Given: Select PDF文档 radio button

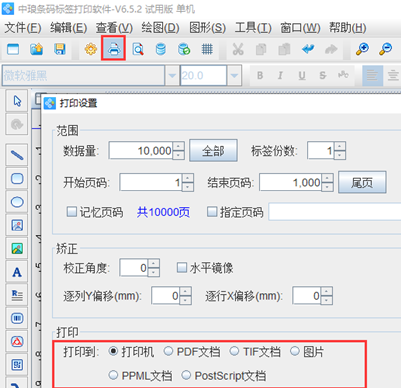Looking at the screenshot, I should pyautogui.click(x=168, y=351).
